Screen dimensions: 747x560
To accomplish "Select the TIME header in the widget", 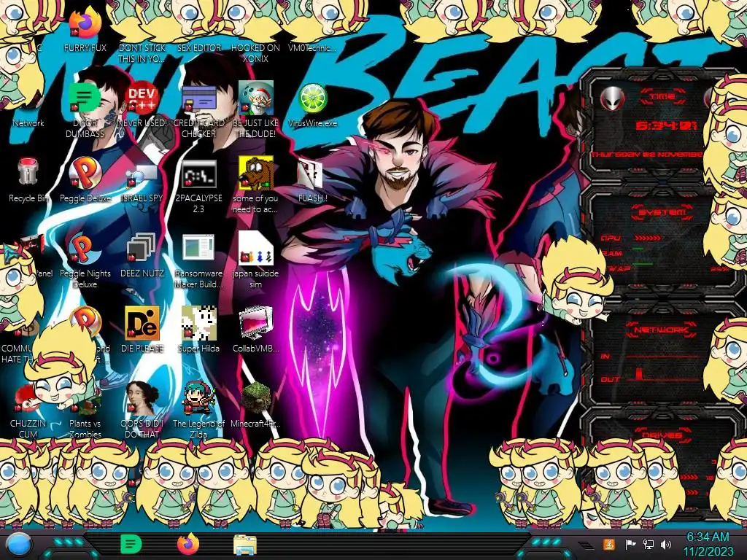I will [662, 97].
